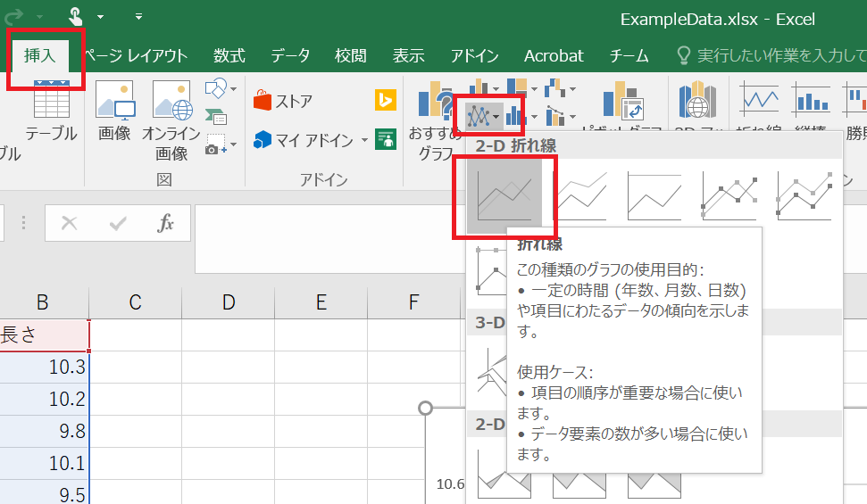This screenshot has width=867, height=504.
Task: Choose the basic 2-D line chart thumbnail
Action: click(504, 197)
